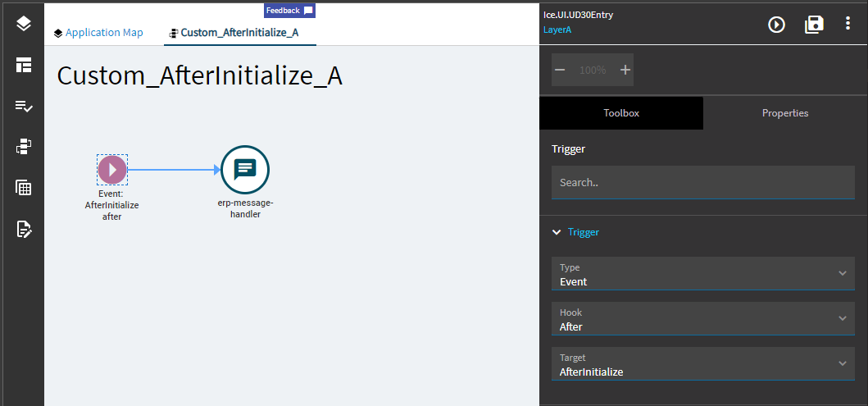
Task: Save the layer with the save icon
Action: click(x=814, y=25)
